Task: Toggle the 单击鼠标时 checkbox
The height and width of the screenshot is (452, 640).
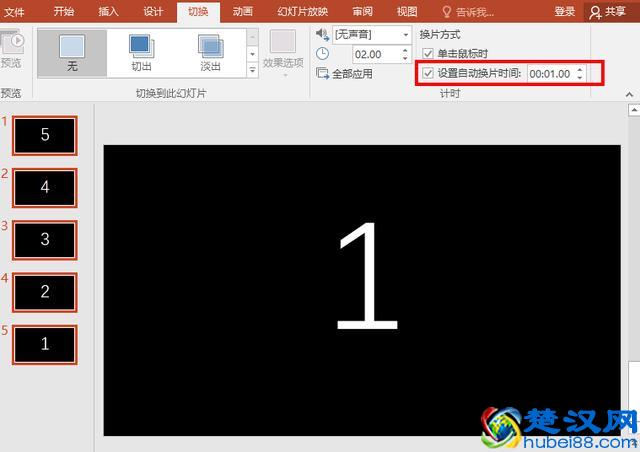Action: point(428,53)
